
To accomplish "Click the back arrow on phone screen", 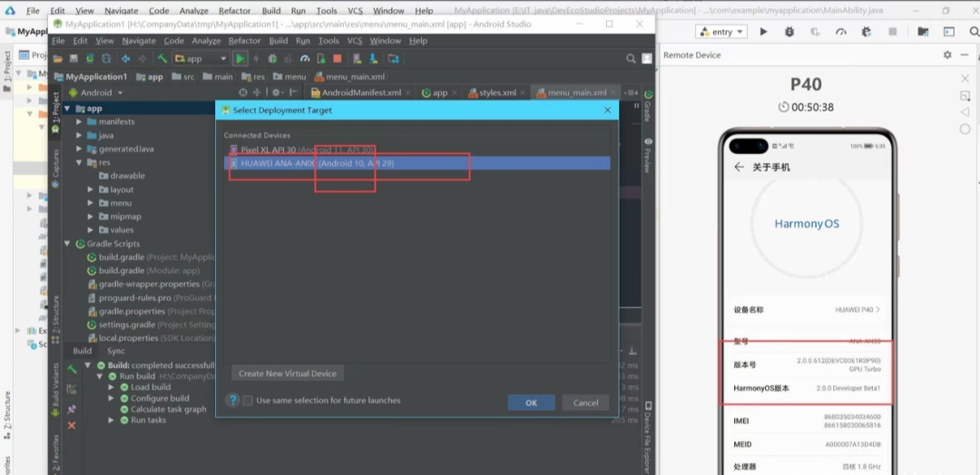I will tap(739, 167).
